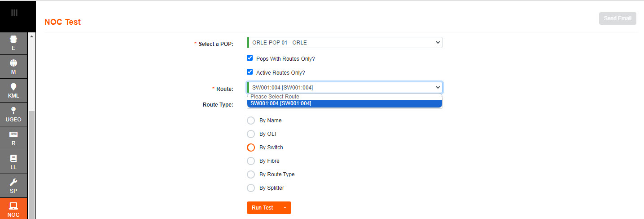Viewport: 644px width, 219px height.
Task: Select the By Switch radio button
Action: pyautogui.click(x=251, y=147)
